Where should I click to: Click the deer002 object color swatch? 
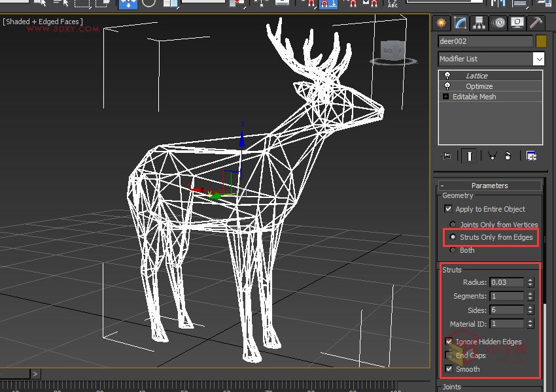541,41
